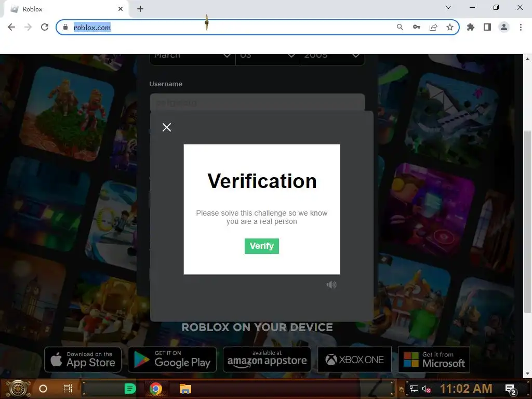The height and width of the screenshot is (399, 532).
Task: Expand the birthday year dropdown
Action: click(332, 58)
